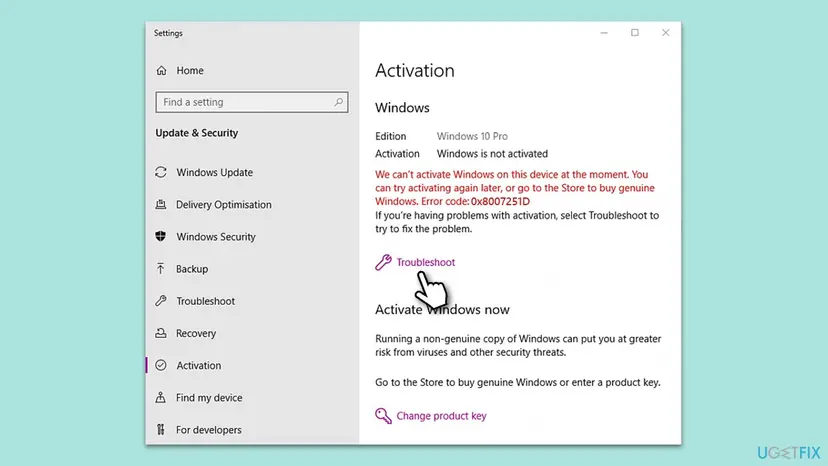
Task: Click the For developers icon
Action: tap(161, 430)
